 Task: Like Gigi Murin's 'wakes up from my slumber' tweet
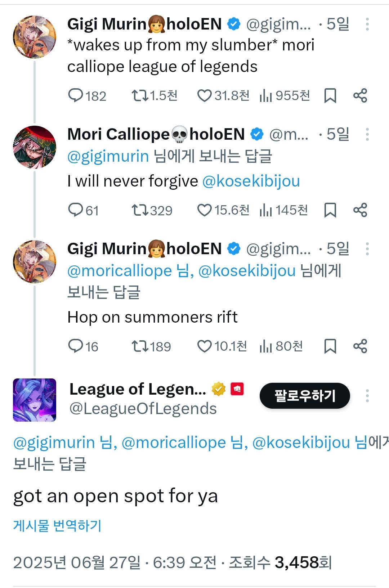205,96
